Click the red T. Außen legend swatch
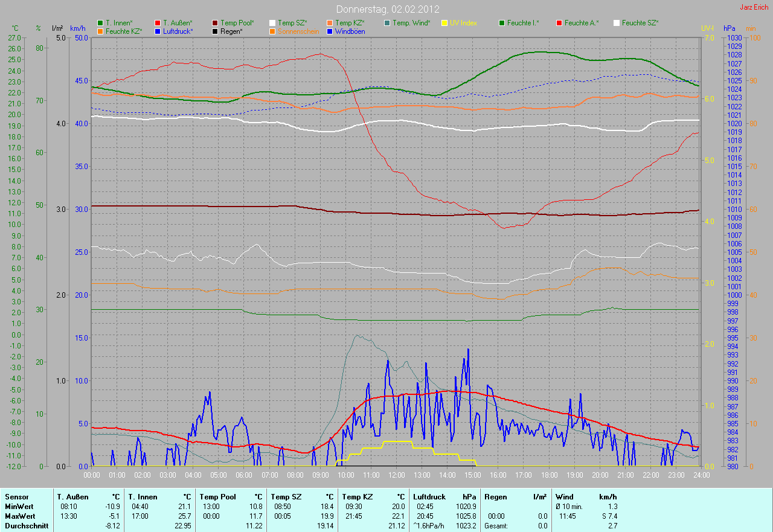 (x=158, y=23)
